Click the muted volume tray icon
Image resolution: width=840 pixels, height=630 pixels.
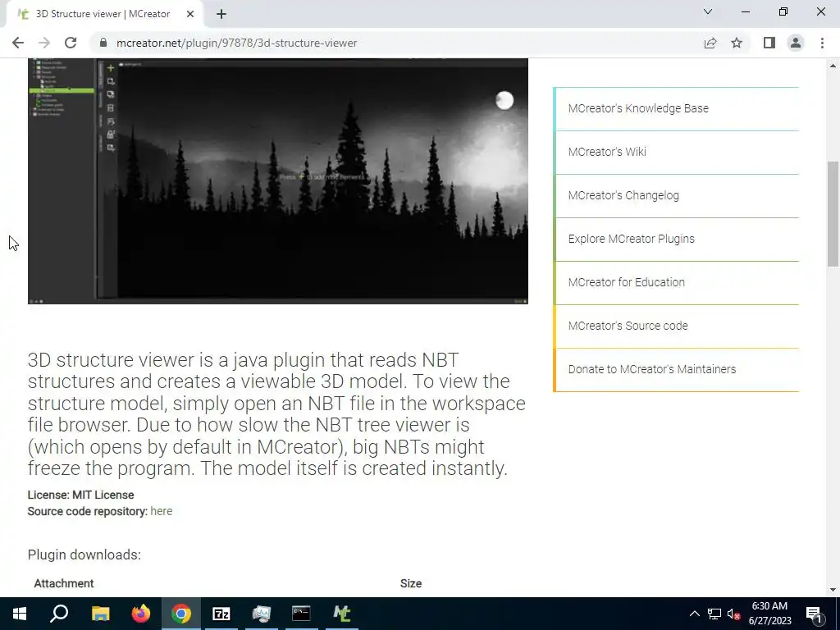[734, 614]
